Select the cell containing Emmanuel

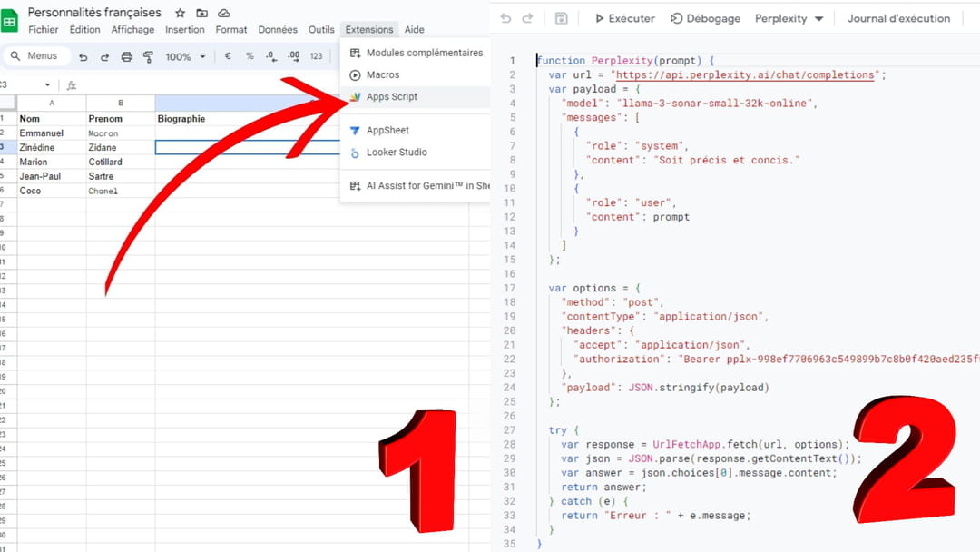(x=52, y=133)
